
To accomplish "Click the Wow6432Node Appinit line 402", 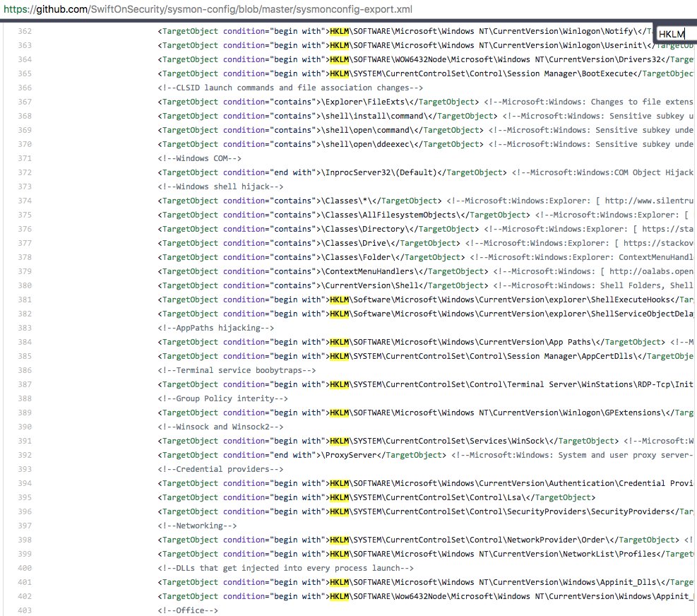I will pyautogui.click(x=426, y=596).
